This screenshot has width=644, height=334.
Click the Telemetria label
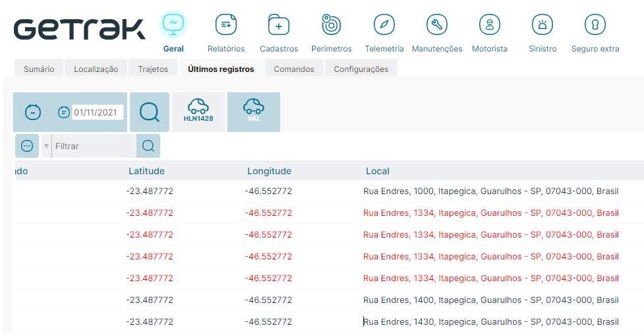pos(384,49)
